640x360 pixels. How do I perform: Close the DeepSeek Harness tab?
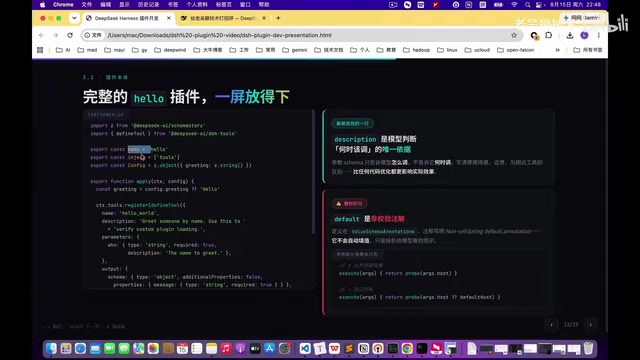(169, 18)
